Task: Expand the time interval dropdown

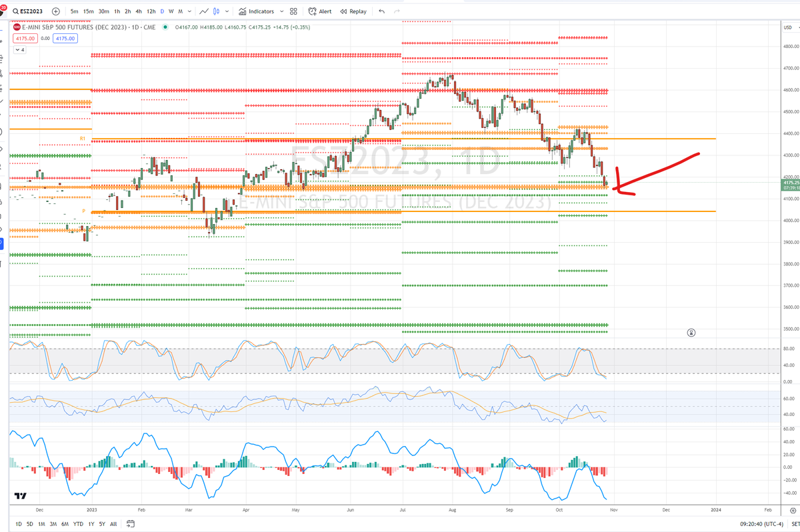Action: click(x=189, y=11)
